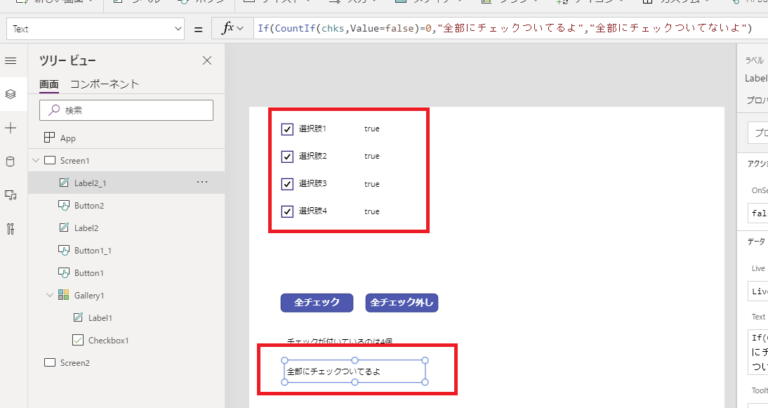Screen dimensions: 768x408
Task: Click the true value beside 選択肢2
Action: (372, 156)
